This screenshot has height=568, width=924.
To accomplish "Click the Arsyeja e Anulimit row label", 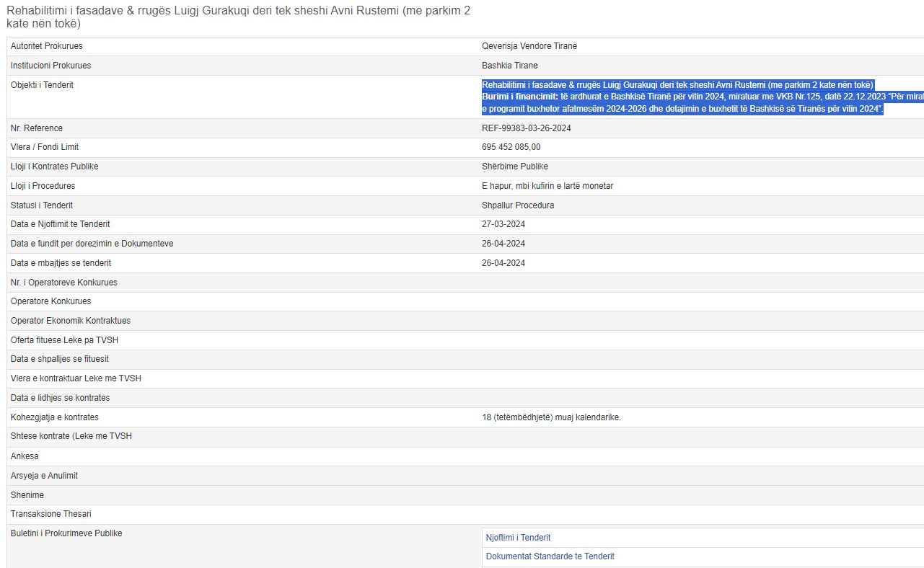I will (x=44, y=476).
